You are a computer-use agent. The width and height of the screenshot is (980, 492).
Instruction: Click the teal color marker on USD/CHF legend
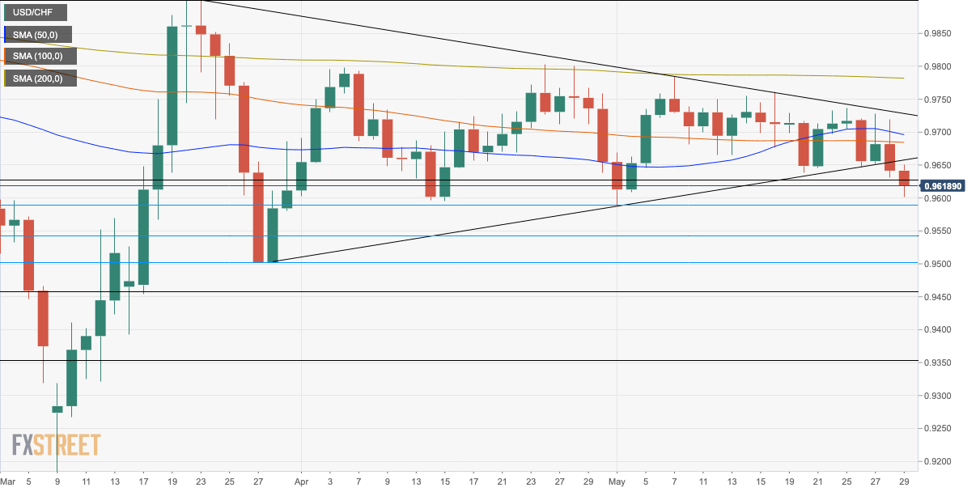coord(6,12)
